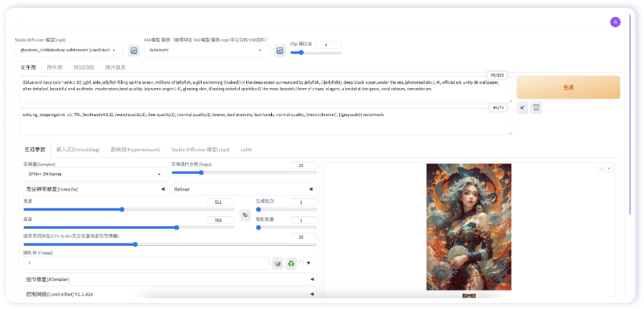644x309 pixels.
Task: Select the 生成参数 tab
Action: coord(35,149)
